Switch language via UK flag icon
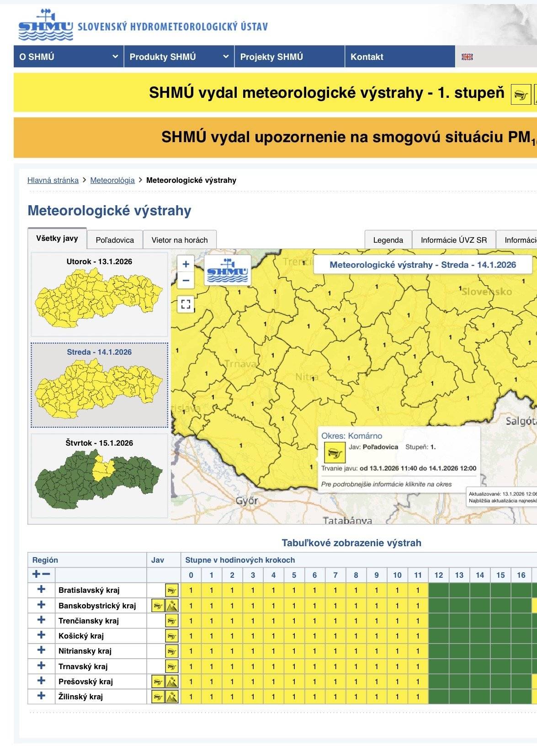The width and height of the screenshot is (537, 756). coord(467,57)
